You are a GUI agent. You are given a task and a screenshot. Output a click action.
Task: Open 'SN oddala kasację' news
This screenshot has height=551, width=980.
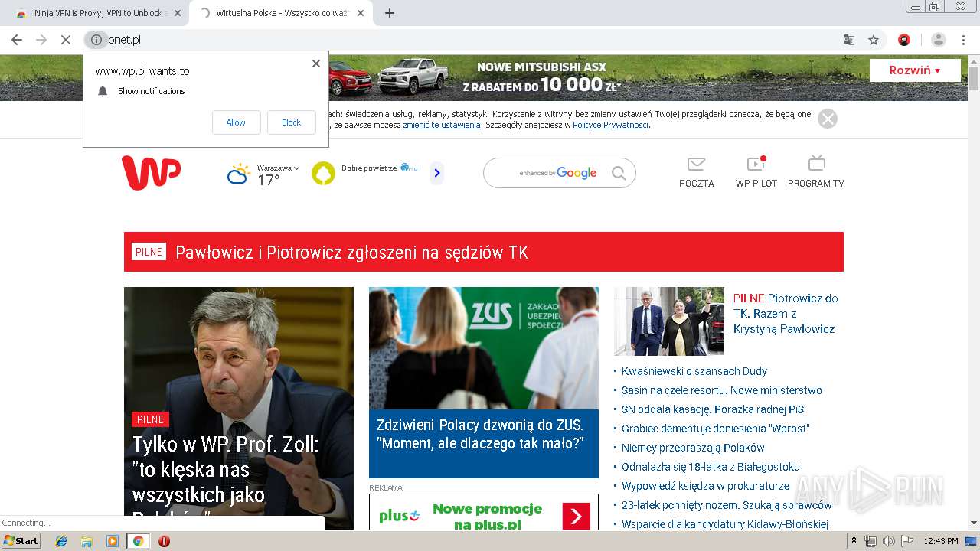713,409
